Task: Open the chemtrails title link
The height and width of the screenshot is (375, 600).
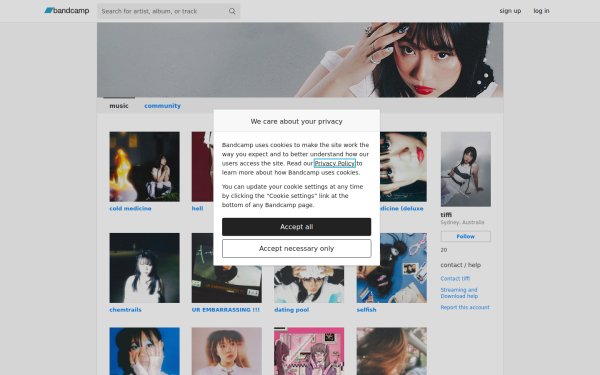Action: pos(126,310)
